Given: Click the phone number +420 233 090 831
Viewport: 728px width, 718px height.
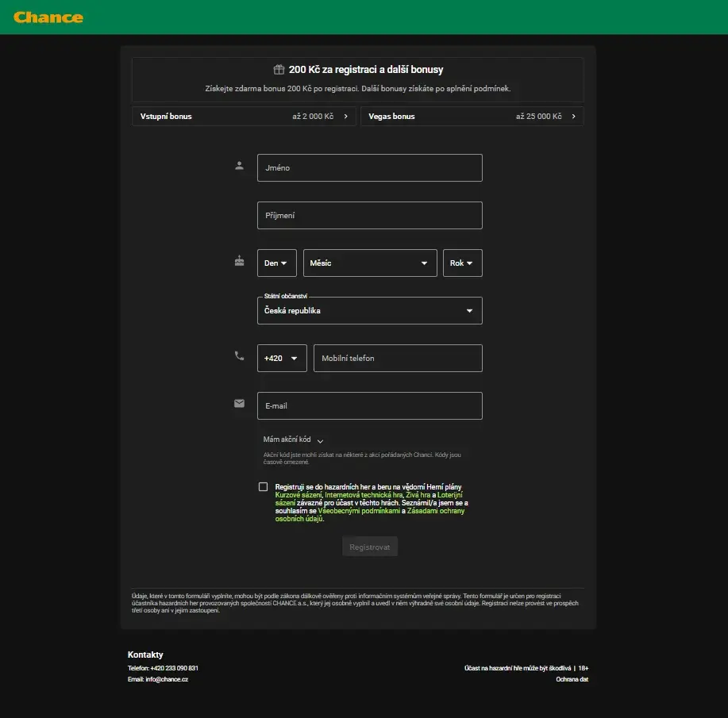Looking at the screenshot, I should 174,668.
